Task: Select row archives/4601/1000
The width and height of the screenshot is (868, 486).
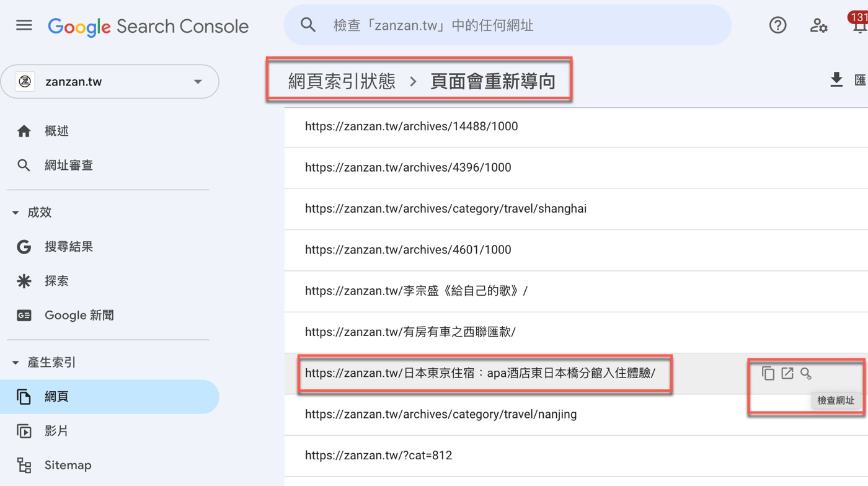Action: click(x=576, y=250)
